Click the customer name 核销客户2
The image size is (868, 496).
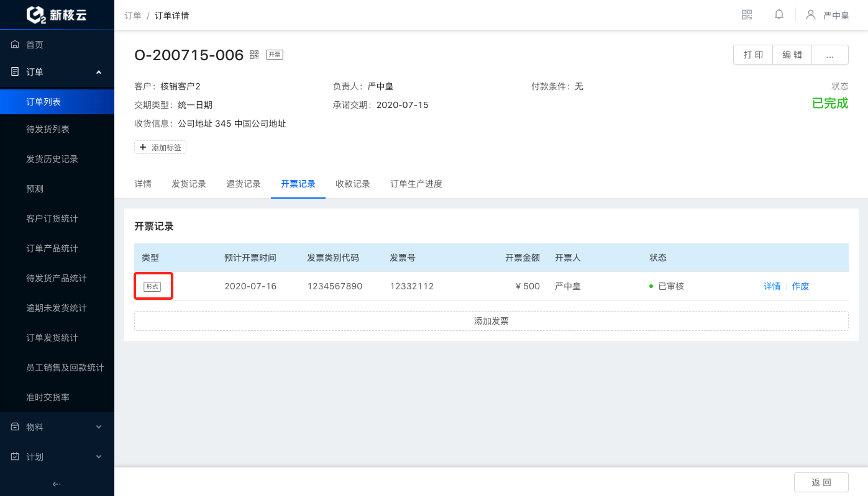pyautogui.click(x=180, y=86)
